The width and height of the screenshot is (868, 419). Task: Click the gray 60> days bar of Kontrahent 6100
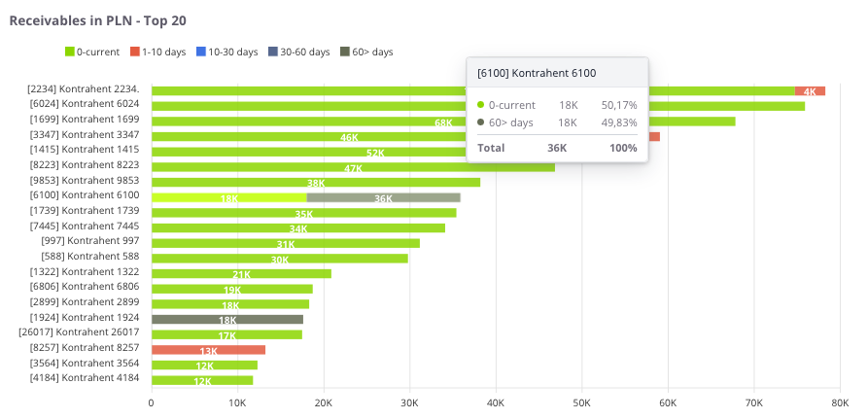[x=383, y=197]
